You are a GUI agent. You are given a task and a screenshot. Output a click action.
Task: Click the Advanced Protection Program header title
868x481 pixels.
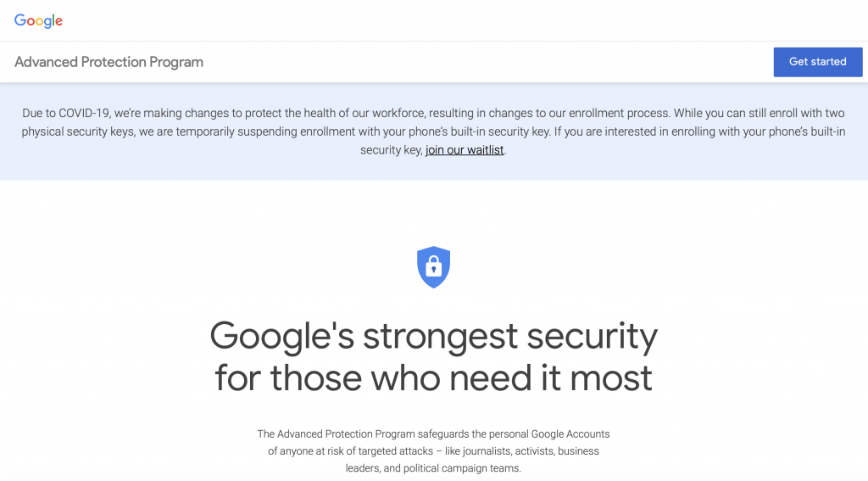[x=108, y=62]
